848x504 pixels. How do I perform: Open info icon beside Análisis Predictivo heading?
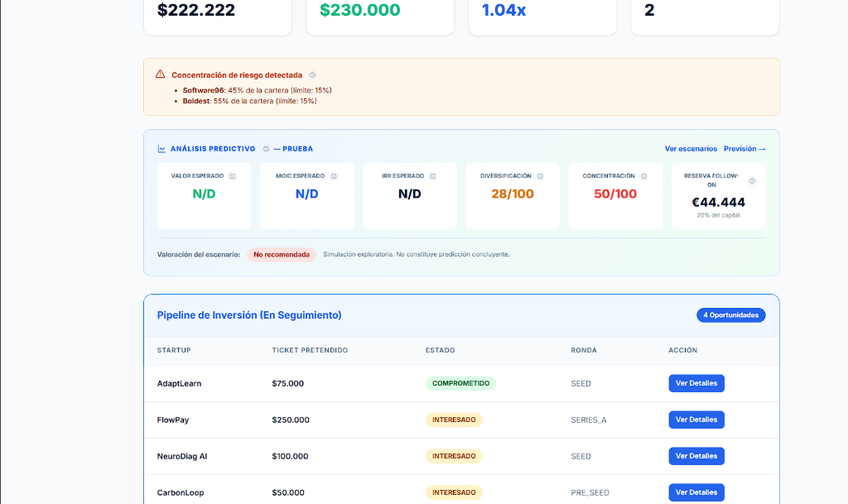[266, 149]
